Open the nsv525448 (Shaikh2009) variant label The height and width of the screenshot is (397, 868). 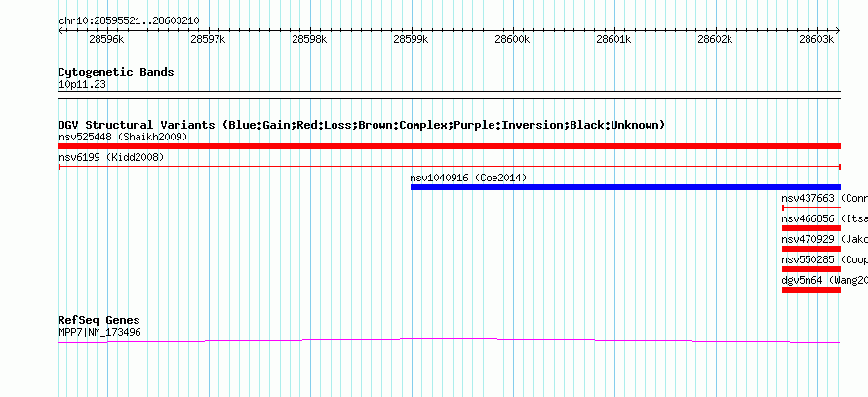tap(123, 137)
